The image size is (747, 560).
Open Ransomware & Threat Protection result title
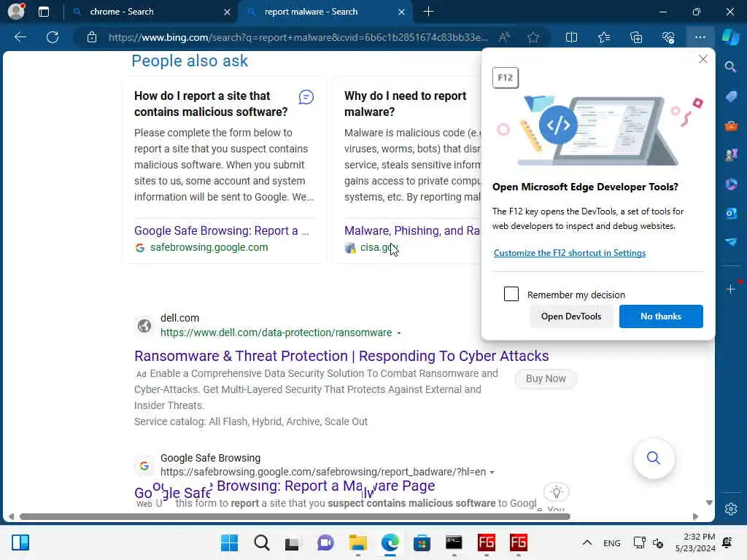tap(341, 356)
